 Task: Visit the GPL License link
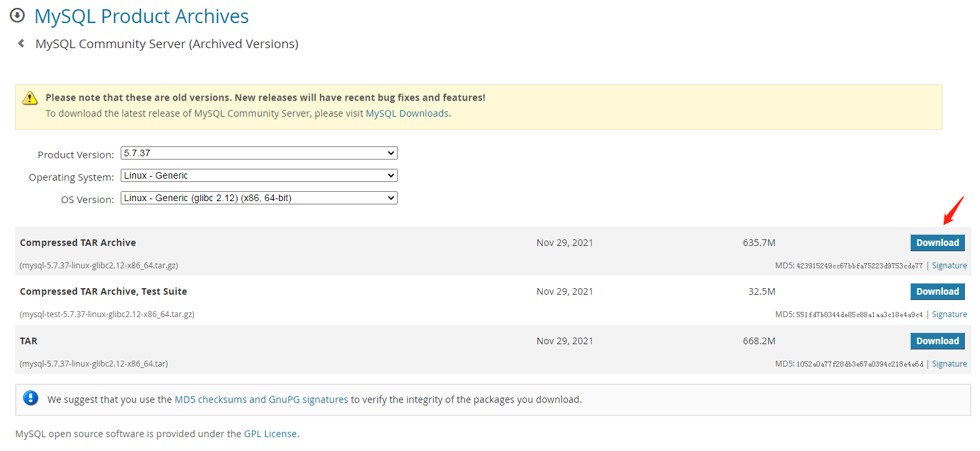point(270,434)
